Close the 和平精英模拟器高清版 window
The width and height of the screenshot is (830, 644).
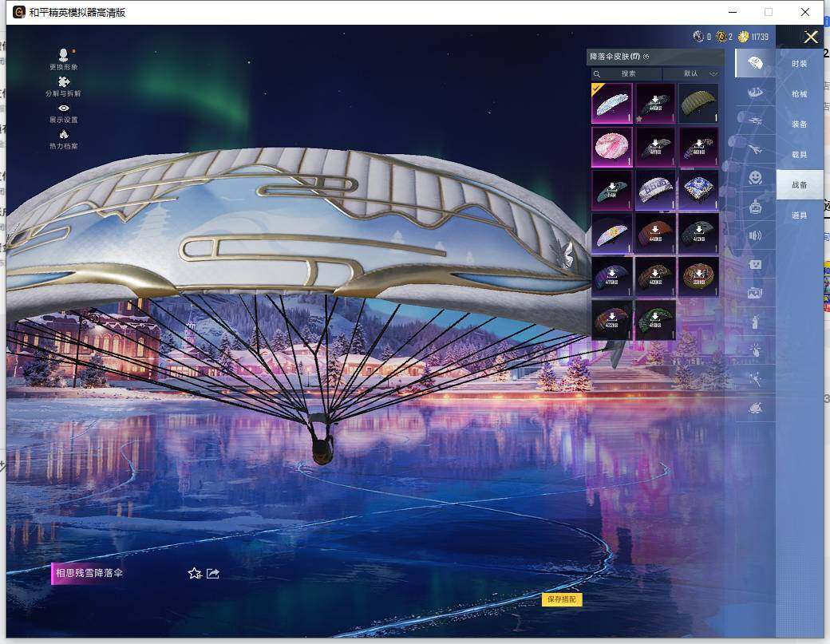point(804,12)
